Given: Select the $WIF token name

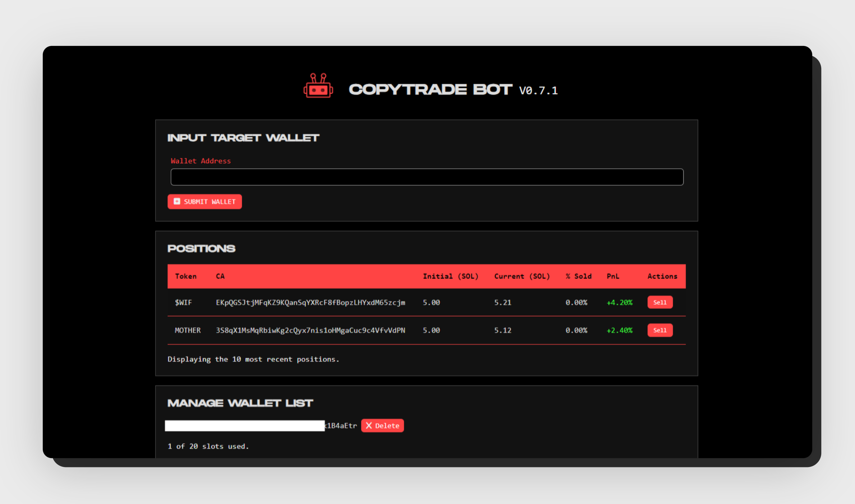Looking at the screenshot, I should pyautogui.click(x=183, y=302).
